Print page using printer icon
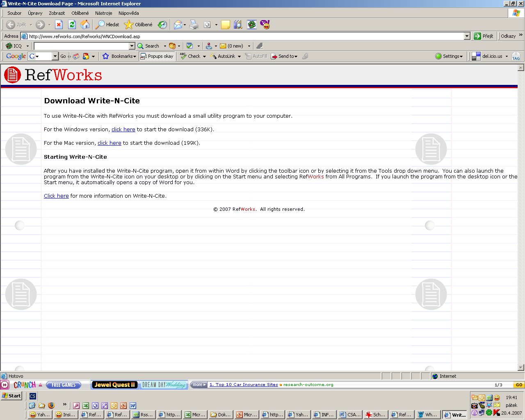 (x=194, y=25)
